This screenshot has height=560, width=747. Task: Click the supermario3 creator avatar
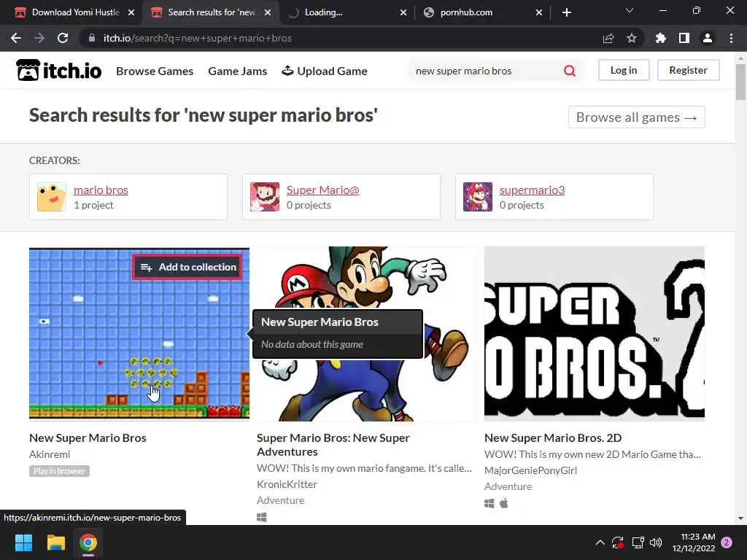point(477,197)
